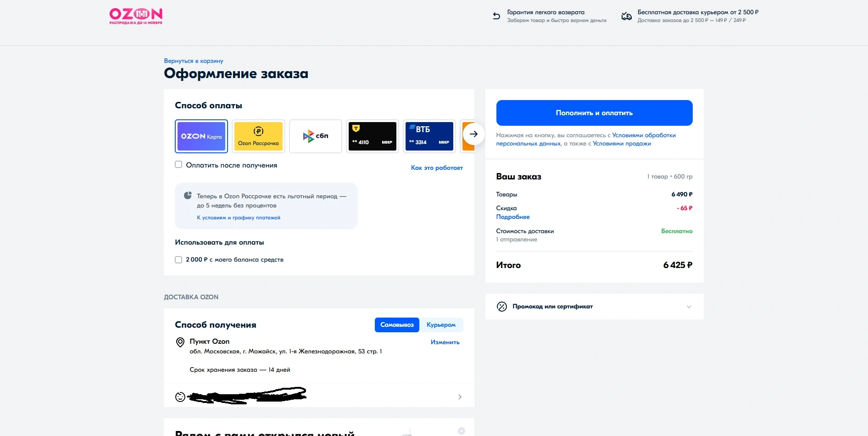Switch to Курьером delivery tab
This screenshot has height=436, width=868.
(441, 325)
